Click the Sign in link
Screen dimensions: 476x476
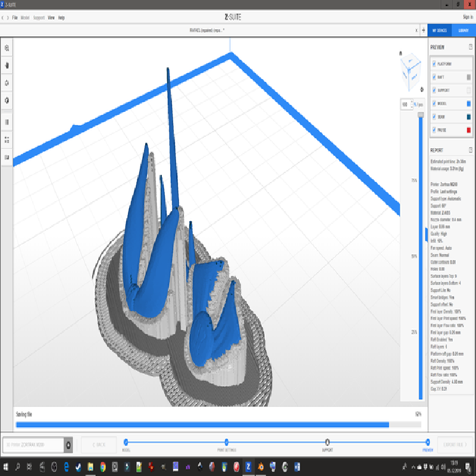pos(467,18)
